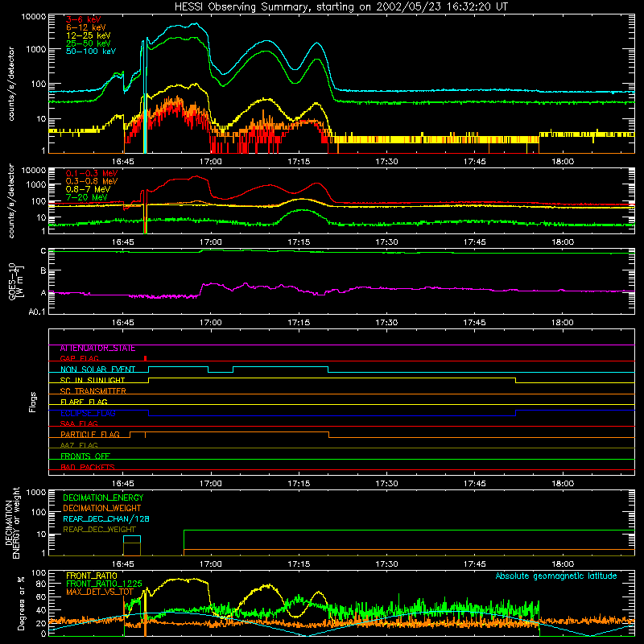Click 17:30 tick label under GOES panel
Viewport: 644px width, 644px height.
pos(386,323)
